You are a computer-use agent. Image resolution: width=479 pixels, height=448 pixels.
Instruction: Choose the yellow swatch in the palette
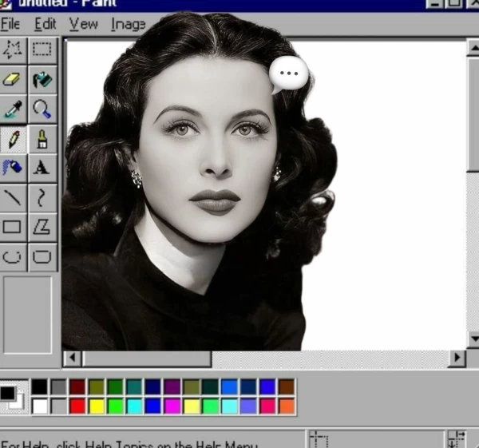[97, 406]
